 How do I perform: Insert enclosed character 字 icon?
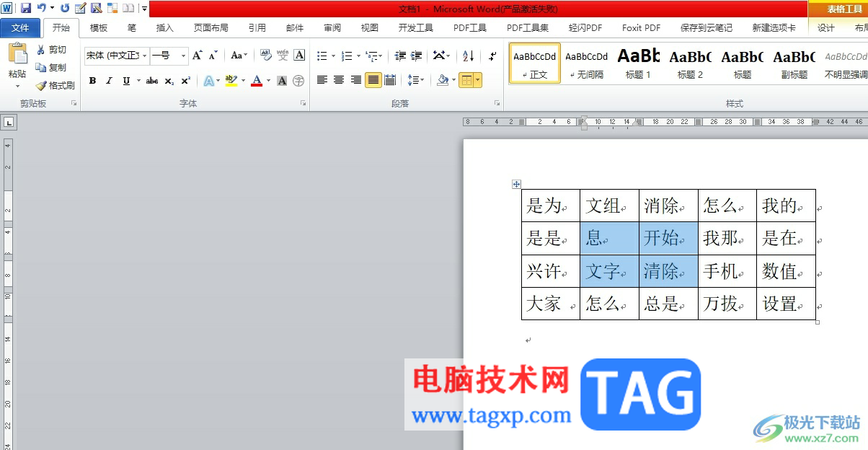[x=298, y=81]
